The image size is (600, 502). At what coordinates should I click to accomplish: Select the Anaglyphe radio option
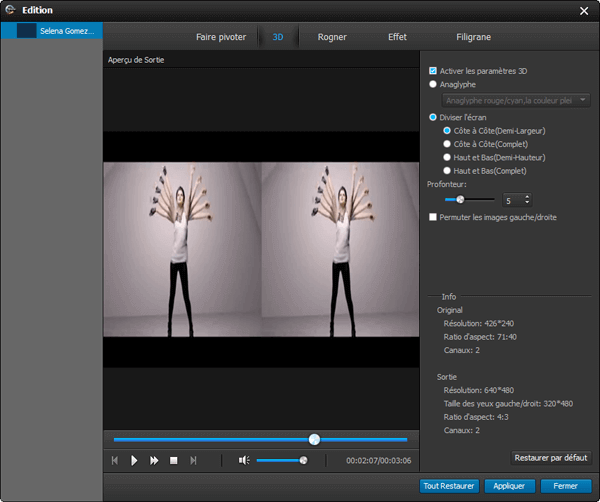tap(433, 85)
